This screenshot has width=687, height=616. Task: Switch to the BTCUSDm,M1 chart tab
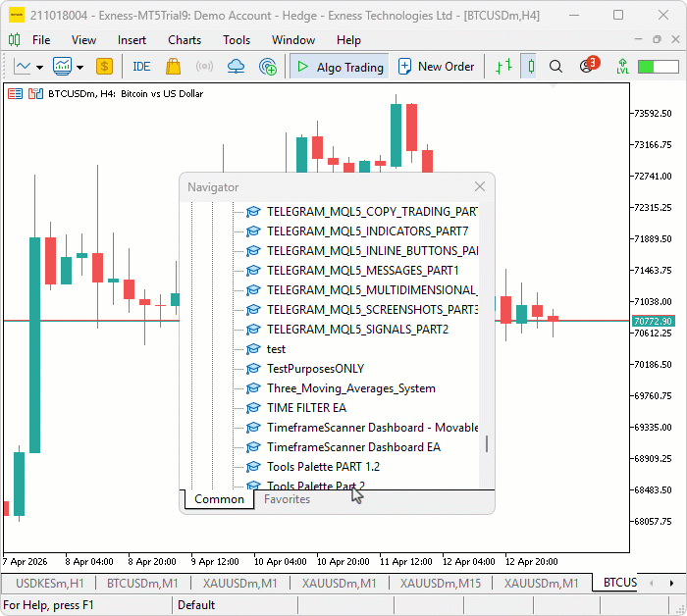(142, 584)
